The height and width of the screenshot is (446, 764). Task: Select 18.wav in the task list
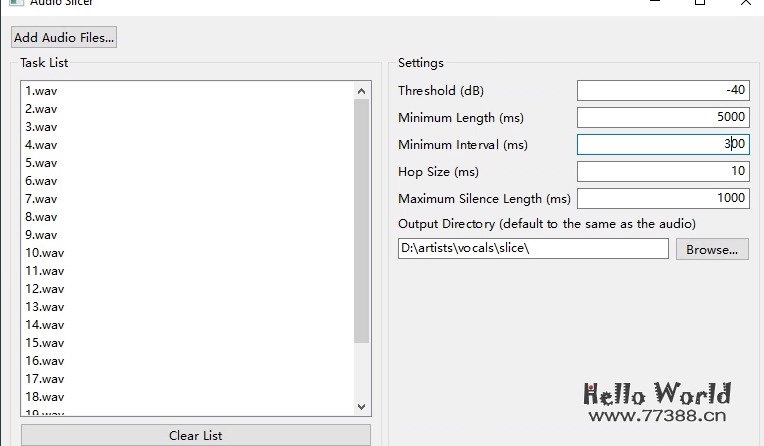(45, 397)
